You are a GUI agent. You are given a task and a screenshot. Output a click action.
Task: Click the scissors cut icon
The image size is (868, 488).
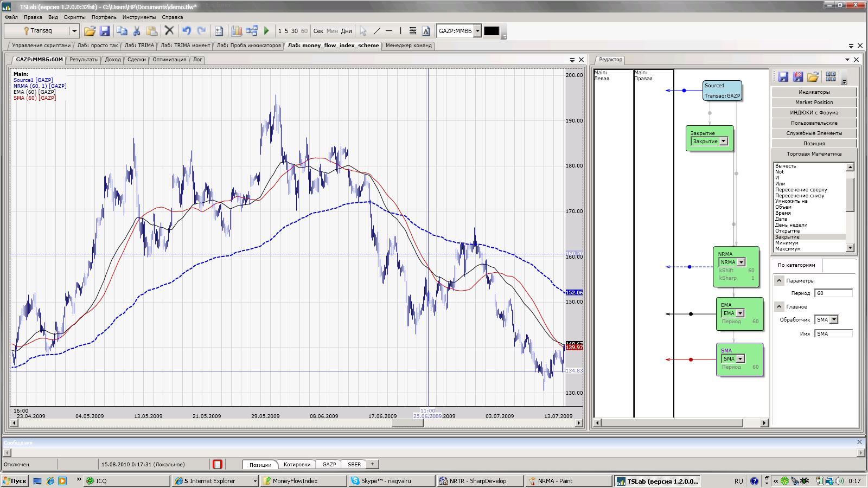tap(137, 31)
